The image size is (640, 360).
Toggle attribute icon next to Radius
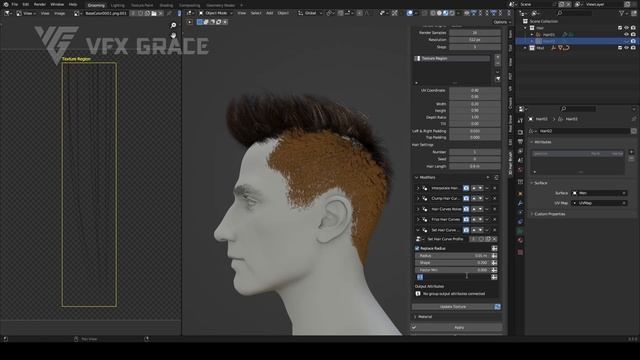tap(494, 256)
